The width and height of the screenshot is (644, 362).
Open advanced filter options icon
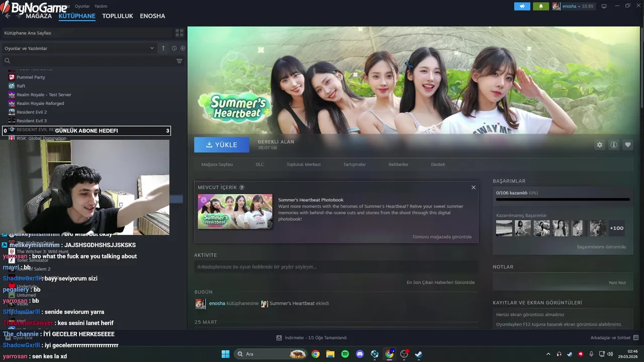pyautogui.click(x=179, y=61)
